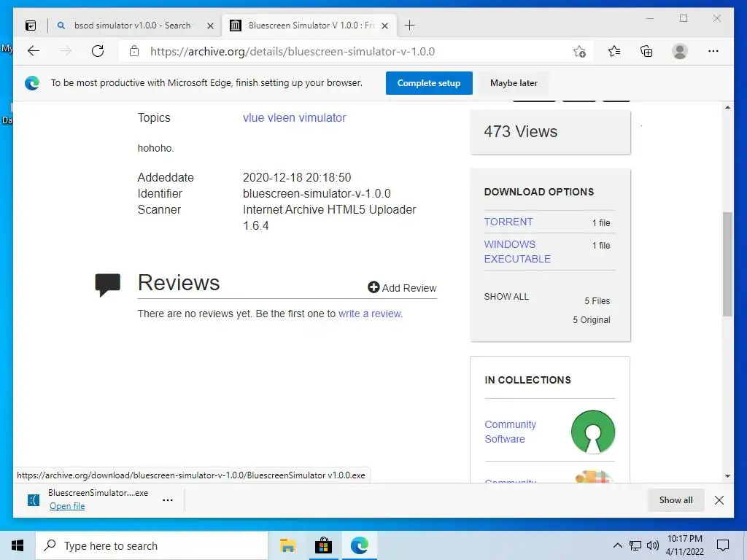Open File Explorer from taskbar
The image size is (747, 560).
click(x=287, y=545)
